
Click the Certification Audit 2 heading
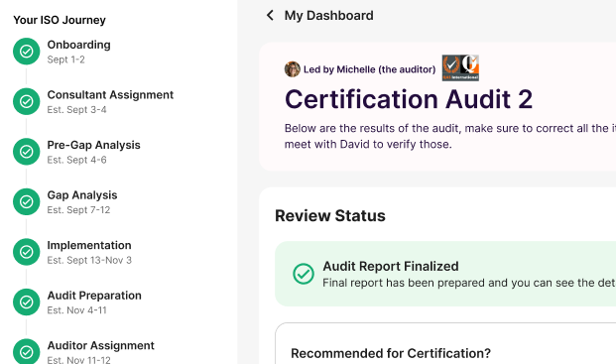pyautogui.click(x=409, y=99)
